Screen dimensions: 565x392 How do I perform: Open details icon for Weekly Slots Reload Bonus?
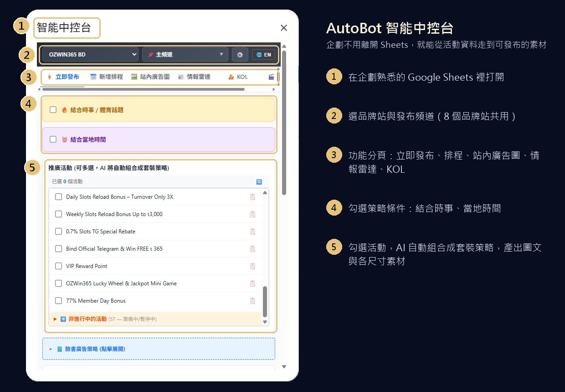[x=252, y=214]
